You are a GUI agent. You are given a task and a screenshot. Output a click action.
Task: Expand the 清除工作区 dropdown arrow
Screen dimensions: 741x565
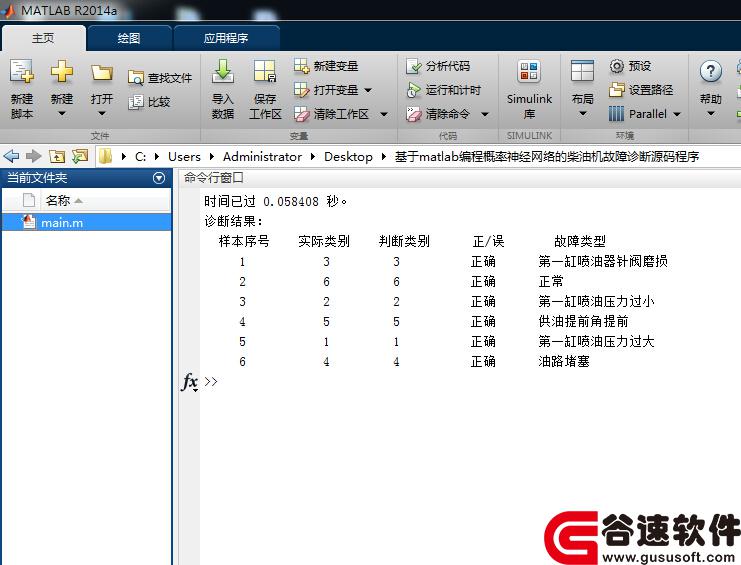click(384, 114)
